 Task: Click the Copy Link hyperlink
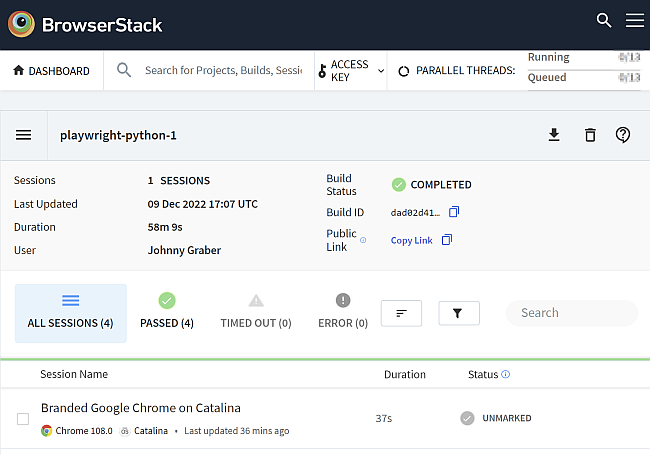411,240
